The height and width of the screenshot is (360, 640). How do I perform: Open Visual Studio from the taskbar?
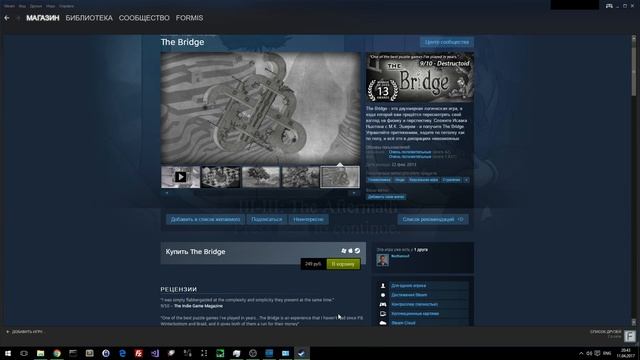click(x=155, y=353)
